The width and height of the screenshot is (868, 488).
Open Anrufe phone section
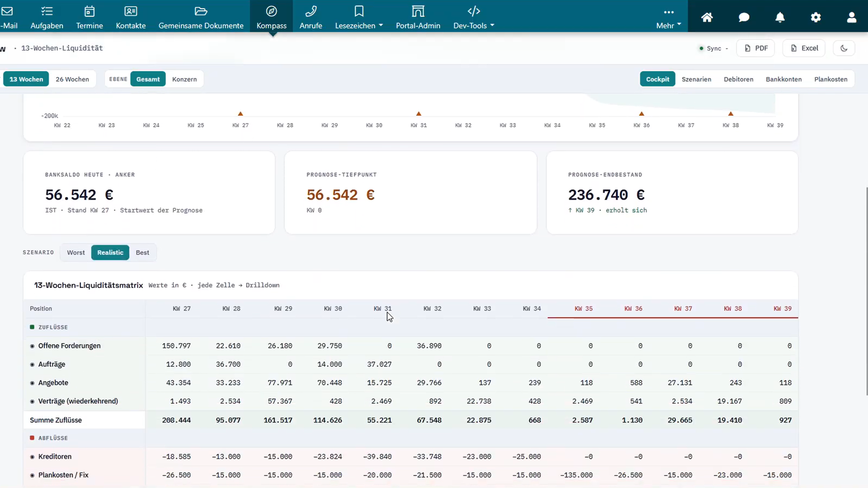pos(311,17)
